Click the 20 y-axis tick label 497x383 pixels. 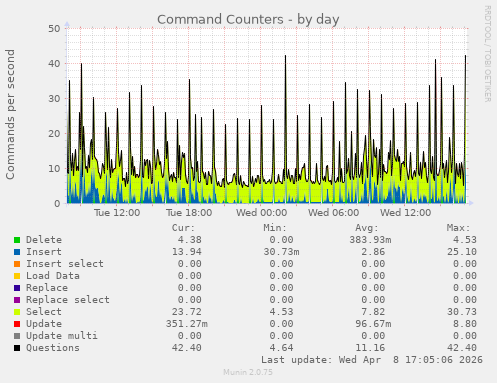(x=54, y=134)
